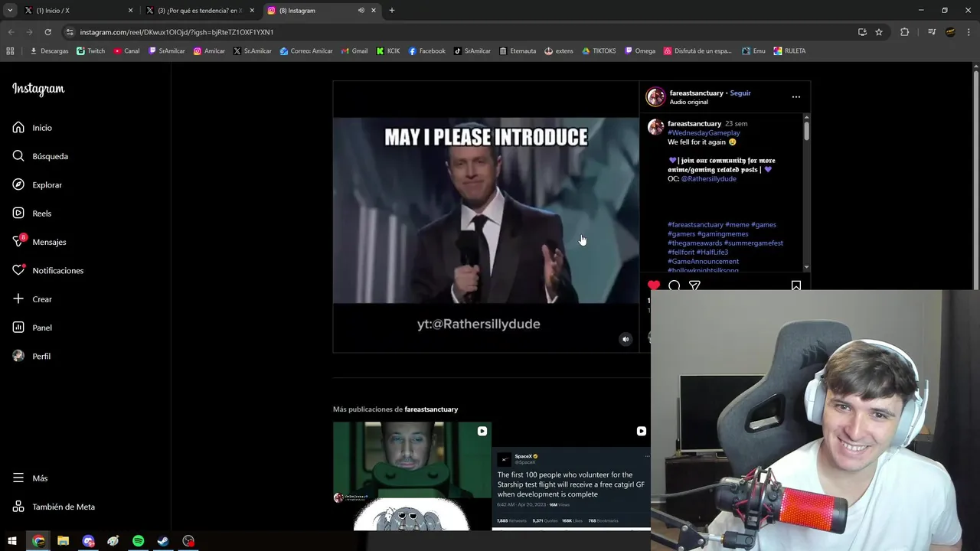Open fareastsanctuary profile from header name
The image size is (980, 551).
point(697,93)
